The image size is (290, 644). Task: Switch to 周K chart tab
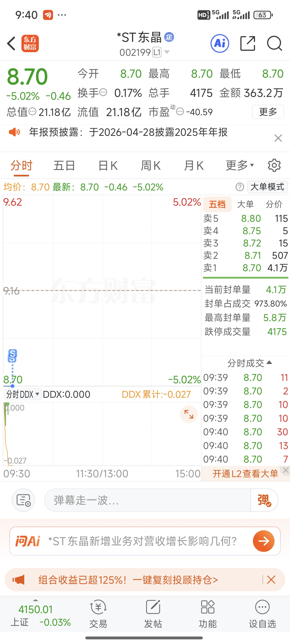151,166
